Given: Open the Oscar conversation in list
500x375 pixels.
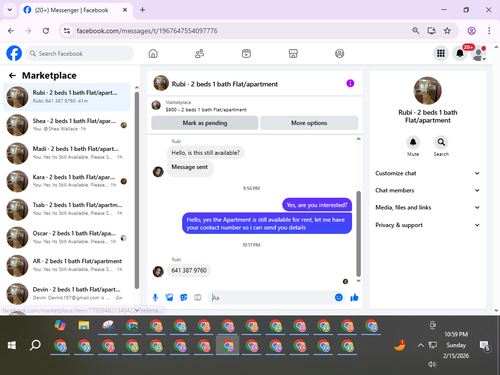Looking at the screenshot, I should tap(67, 238).
